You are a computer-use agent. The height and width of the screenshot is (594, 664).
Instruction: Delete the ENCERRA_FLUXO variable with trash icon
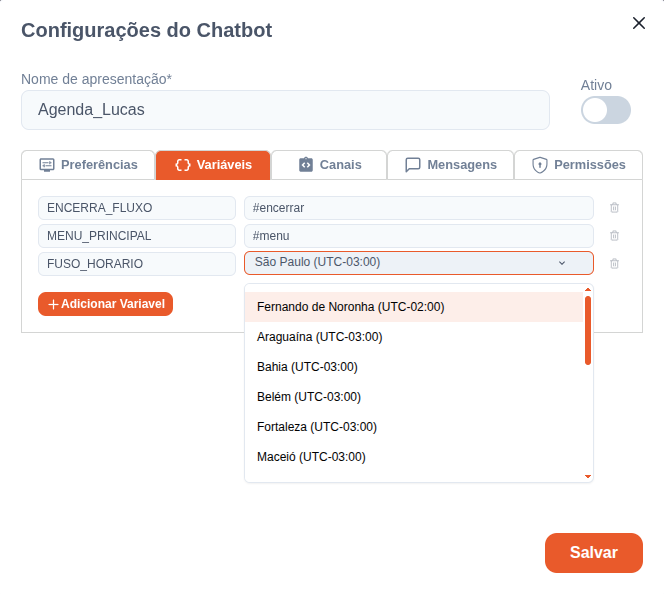[x=614, y=207]
